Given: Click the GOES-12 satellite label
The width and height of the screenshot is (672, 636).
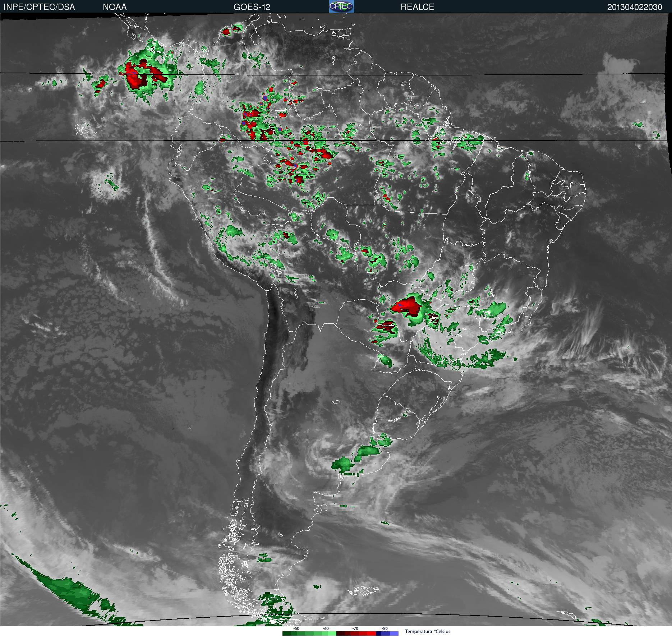Looking at the screenshot, I should coord(252,7).
